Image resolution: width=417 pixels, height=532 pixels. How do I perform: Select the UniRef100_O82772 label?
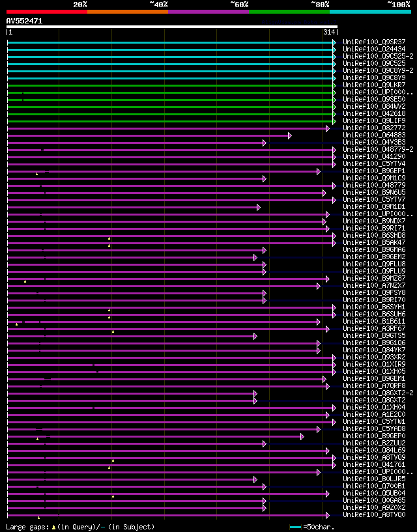(x=374, y=128)
